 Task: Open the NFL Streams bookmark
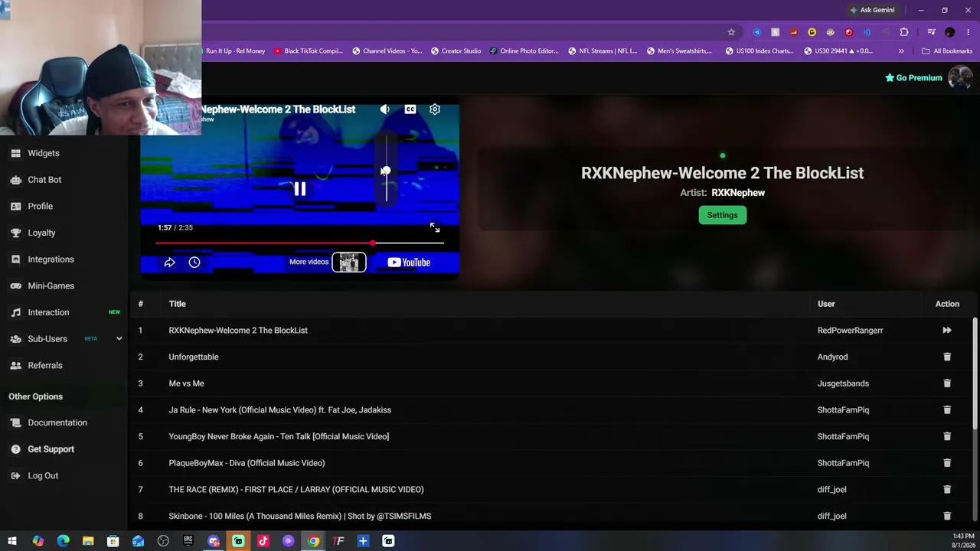tap(603, 51)
